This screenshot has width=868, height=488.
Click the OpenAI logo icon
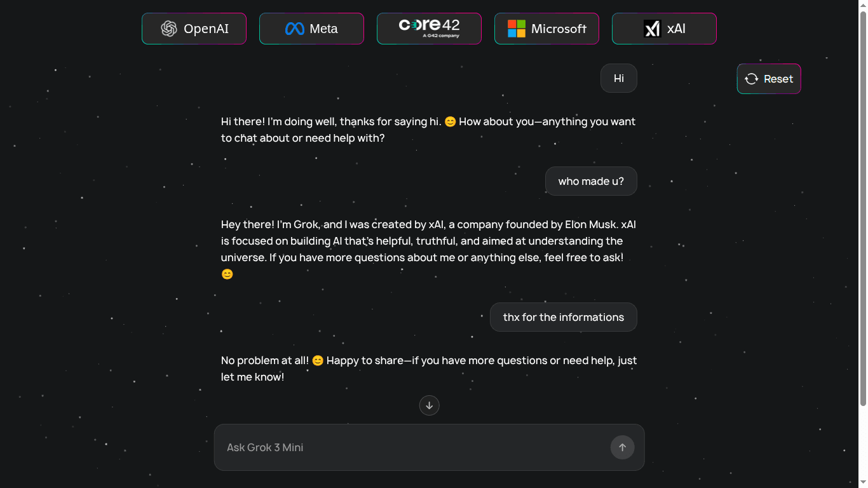(169, 28)
